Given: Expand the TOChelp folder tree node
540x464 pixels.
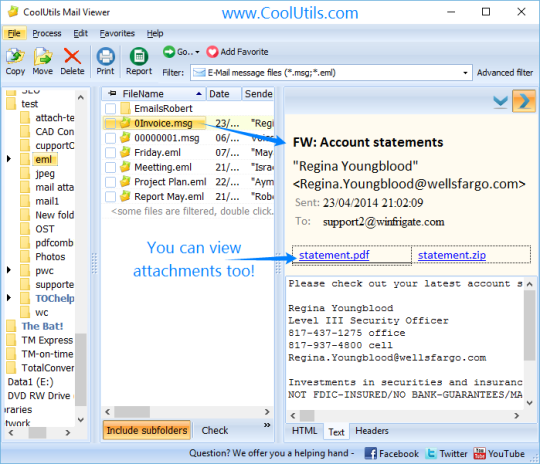Looking at the screenshot, I should coord(9,297).
